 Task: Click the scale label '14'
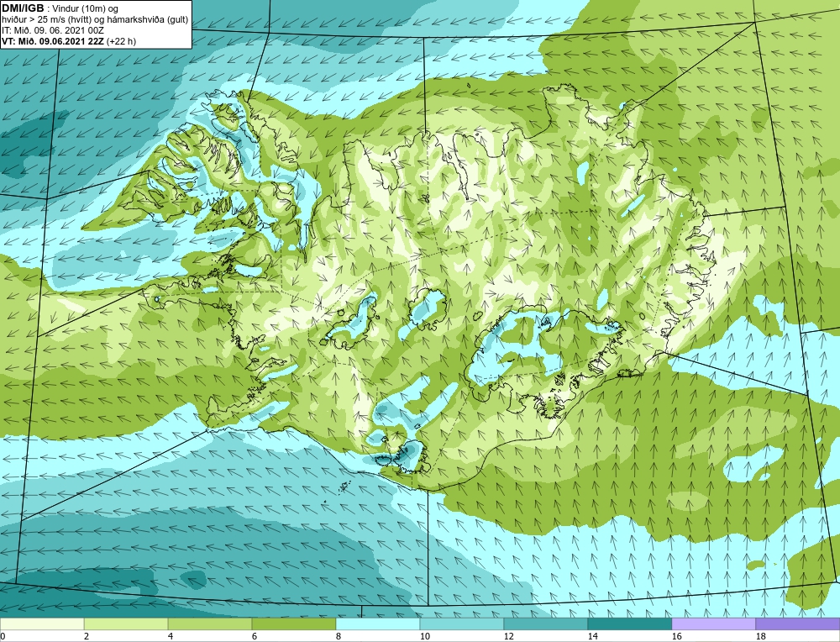593,636
